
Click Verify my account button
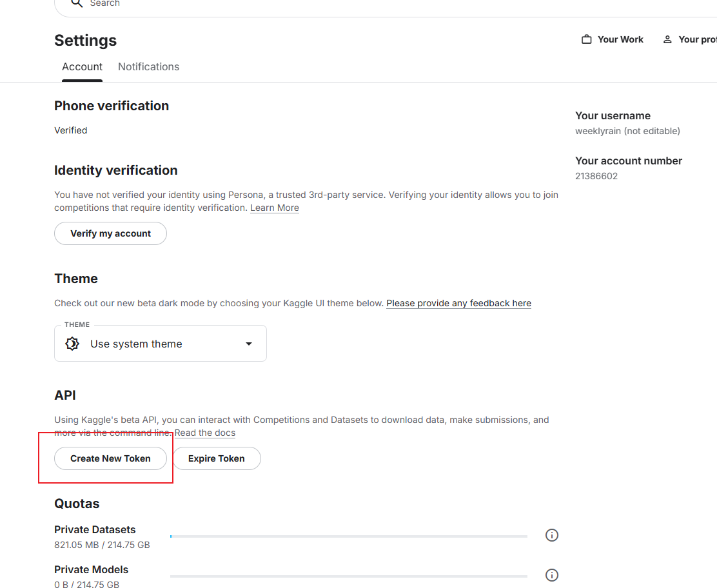(x=111, y=233)
